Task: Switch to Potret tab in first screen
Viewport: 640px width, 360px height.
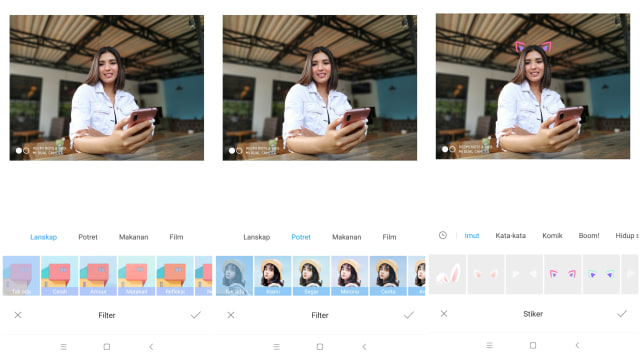Action: click(x=88, y=237)
